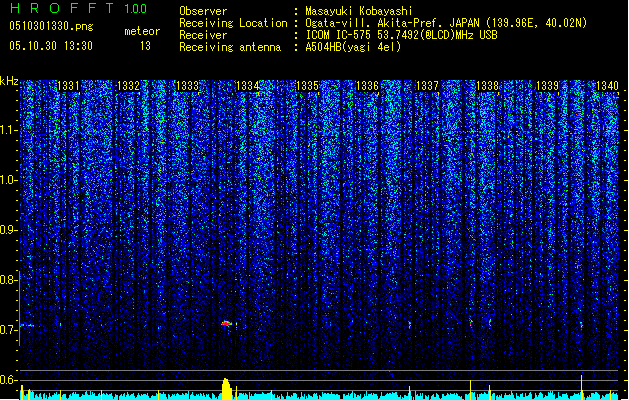Click the 1331 time marker
Viewport: 629px width, 400px height.
click(68, 86)
